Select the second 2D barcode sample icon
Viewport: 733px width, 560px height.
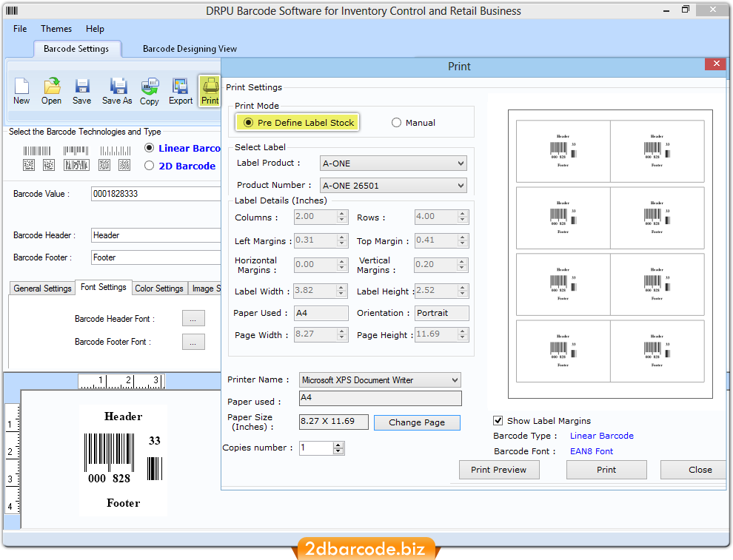point(49,165)
